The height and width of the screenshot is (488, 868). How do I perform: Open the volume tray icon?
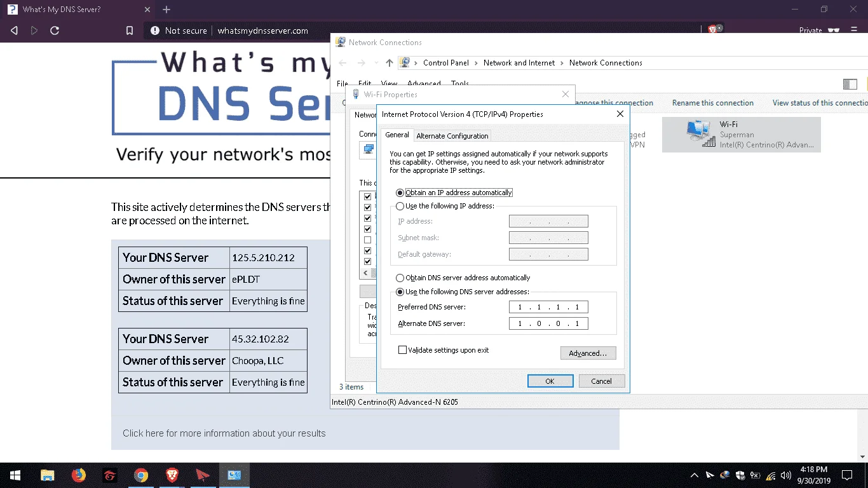pyautogui.click(x=786, y=475)
